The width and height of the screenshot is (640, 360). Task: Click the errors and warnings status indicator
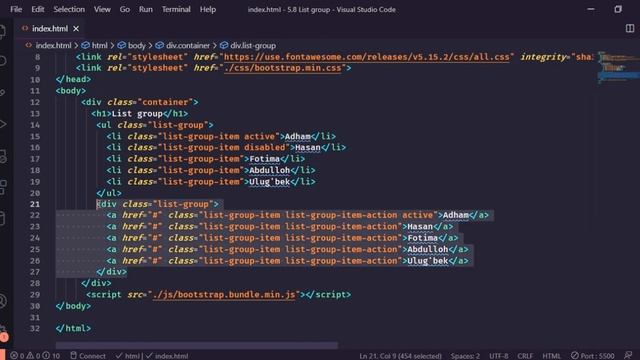[x=35, y=356]
